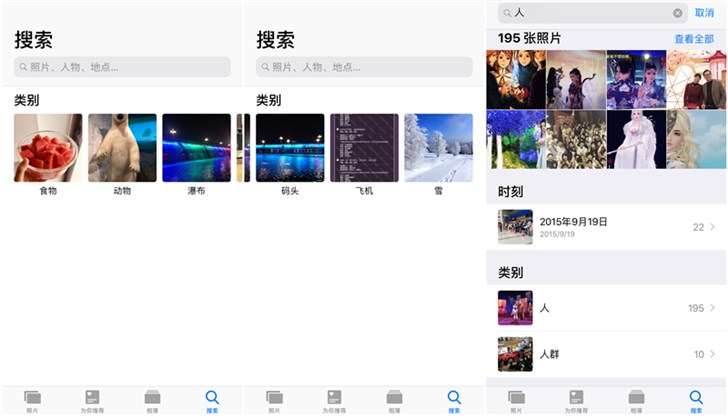The height and width of the screenshot is (416, 728).
Task: Open the For You tab icon in the left panel
Action: 92,397
